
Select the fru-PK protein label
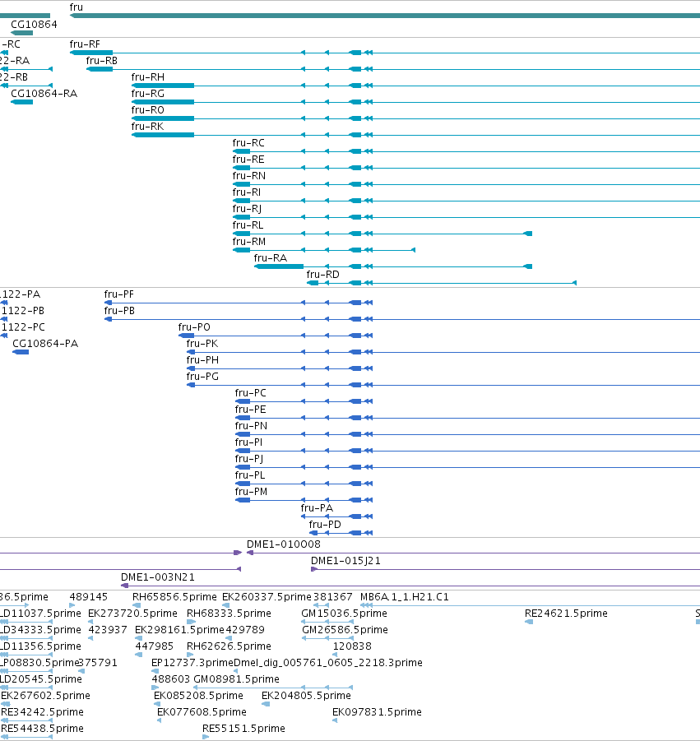[x=202, y=344]
